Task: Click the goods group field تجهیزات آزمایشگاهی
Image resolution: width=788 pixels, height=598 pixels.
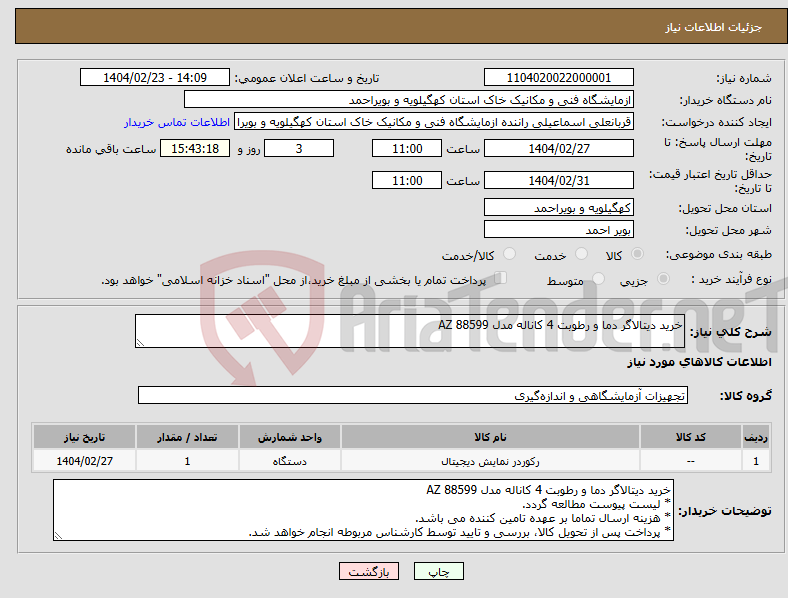Action: pos(413,395)
